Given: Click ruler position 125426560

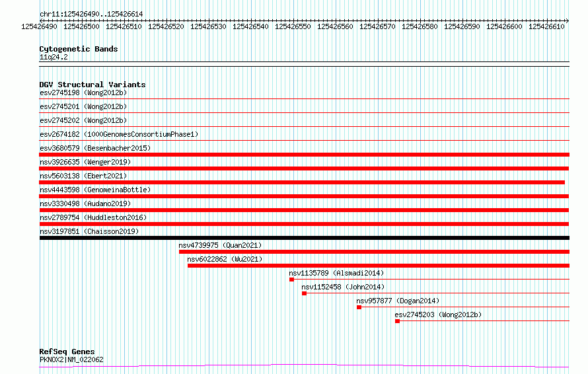Looking at the screenshot, I should click(x=335, y=26).
